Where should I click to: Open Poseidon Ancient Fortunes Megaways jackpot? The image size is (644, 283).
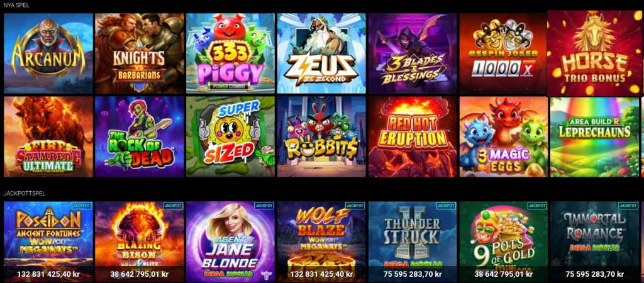click(x=48, y=241)
